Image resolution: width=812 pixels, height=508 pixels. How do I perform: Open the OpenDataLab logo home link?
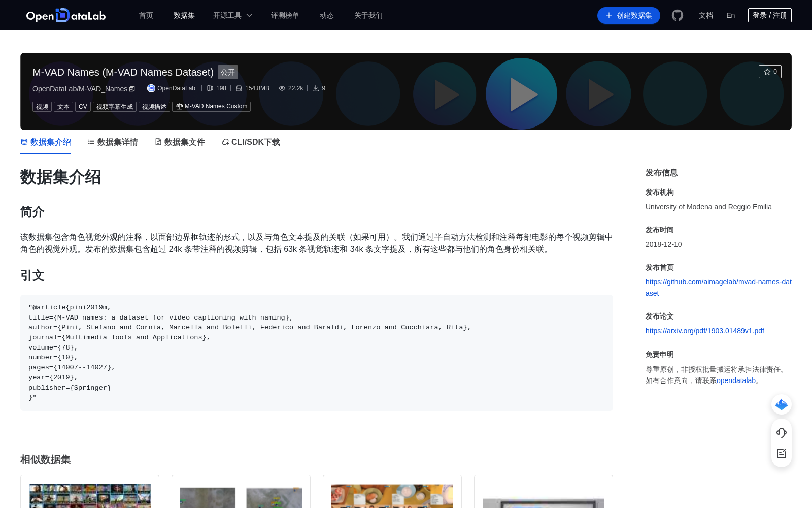66,15
